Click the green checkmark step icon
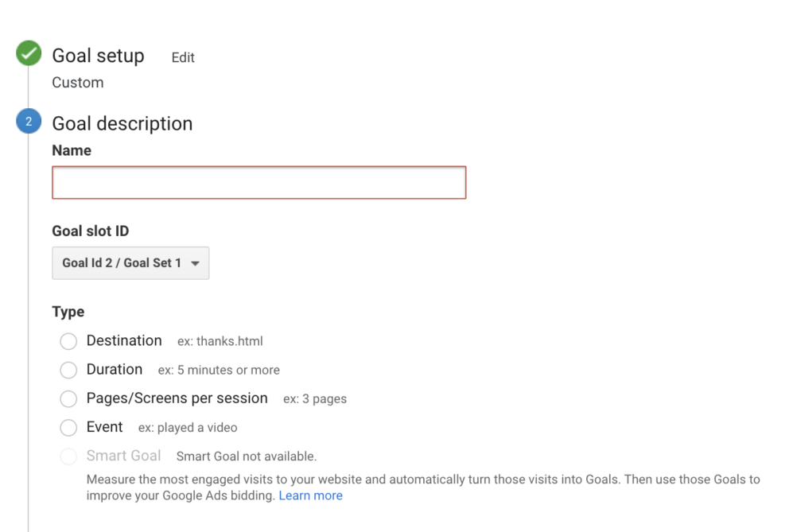This screenshot has width=789, height=532. pyautogui.click(x=29, y=55)
